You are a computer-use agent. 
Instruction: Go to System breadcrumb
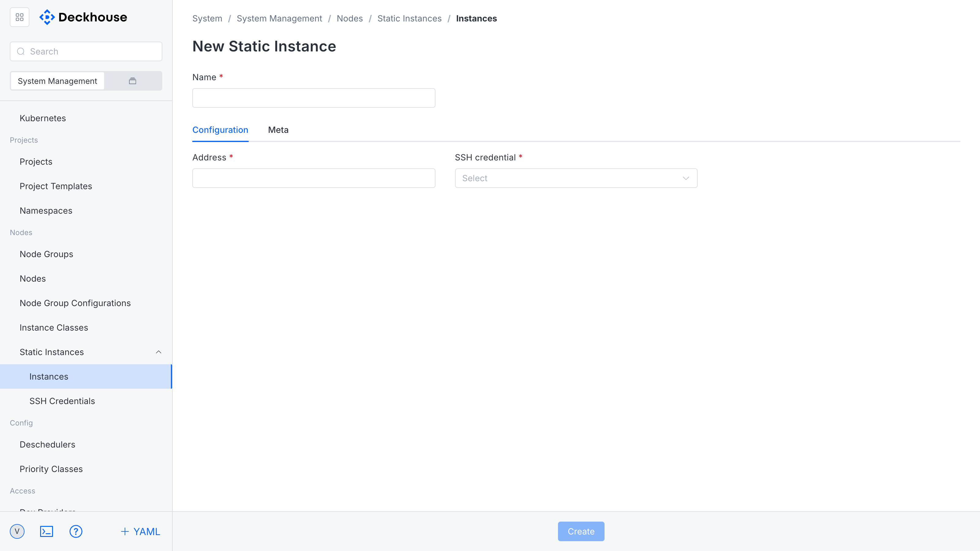[207, 18]
